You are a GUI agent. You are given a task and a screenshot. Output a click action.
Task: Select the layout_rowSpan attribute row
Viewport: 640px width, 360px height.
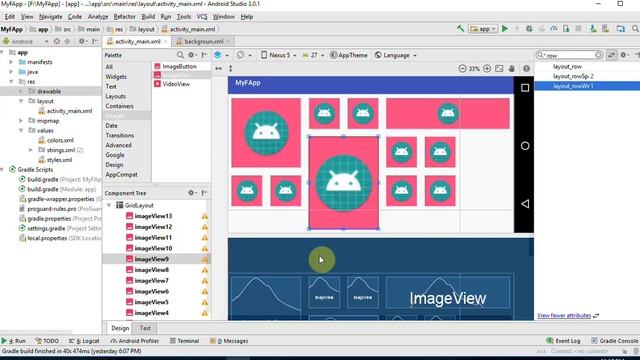[x=587, y=76]
